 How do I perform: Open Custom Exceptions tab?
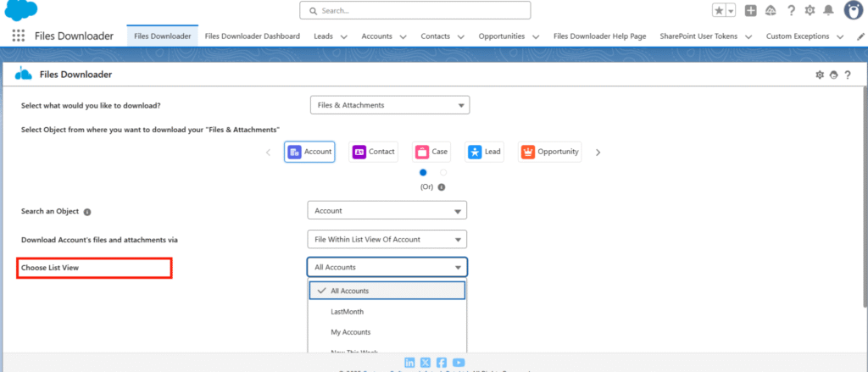(798, 36)
